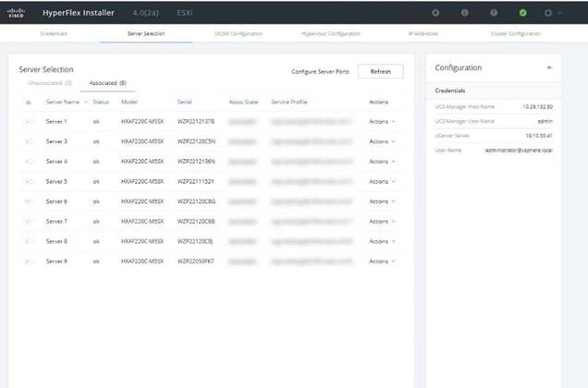Sort by the Service Profile column header
Viewport: 588px width, 388px height.
point(288,102)
